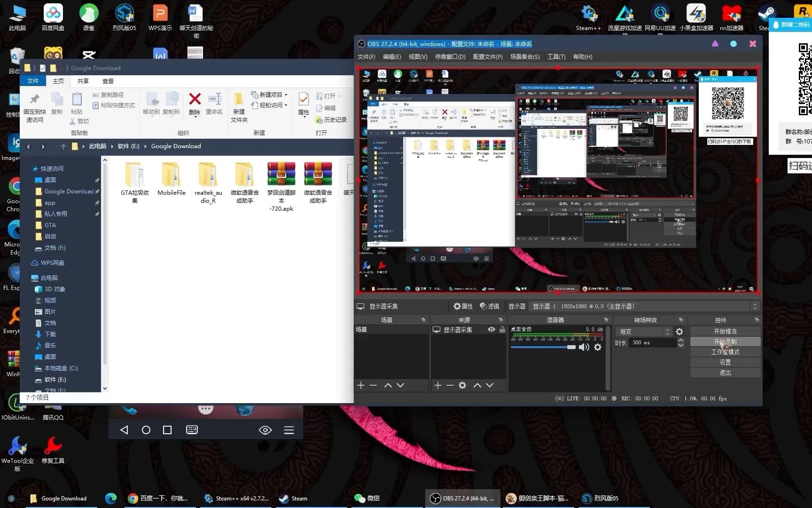This screenshot has width=812, height=508.
Task: Open 修复工具 desktop icon
Action: pyautogui.click(x=53, y=450)
